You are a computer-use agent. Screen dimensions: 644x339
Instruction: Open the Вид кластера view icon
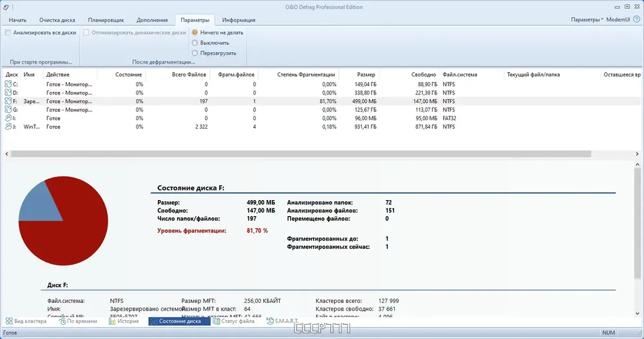tap(9, 321)
